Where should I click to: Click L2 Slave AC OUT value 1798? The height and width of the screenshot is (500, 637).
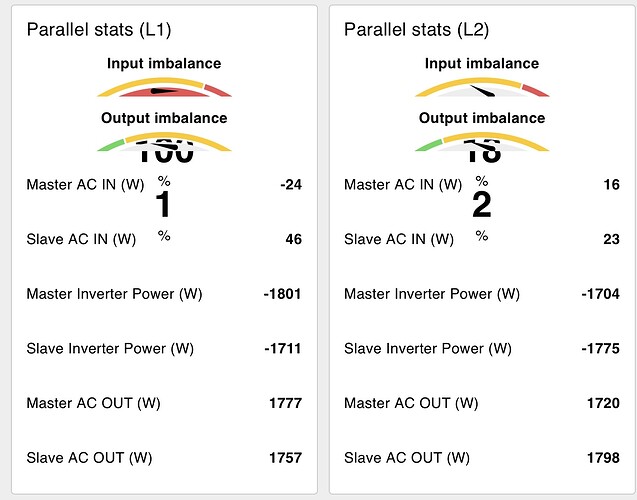(603, 458)
